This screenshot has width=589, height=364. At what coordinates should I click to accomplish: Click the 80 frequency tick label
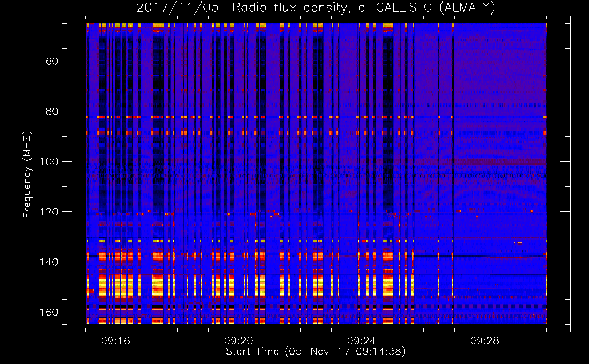tap(52, 111)
